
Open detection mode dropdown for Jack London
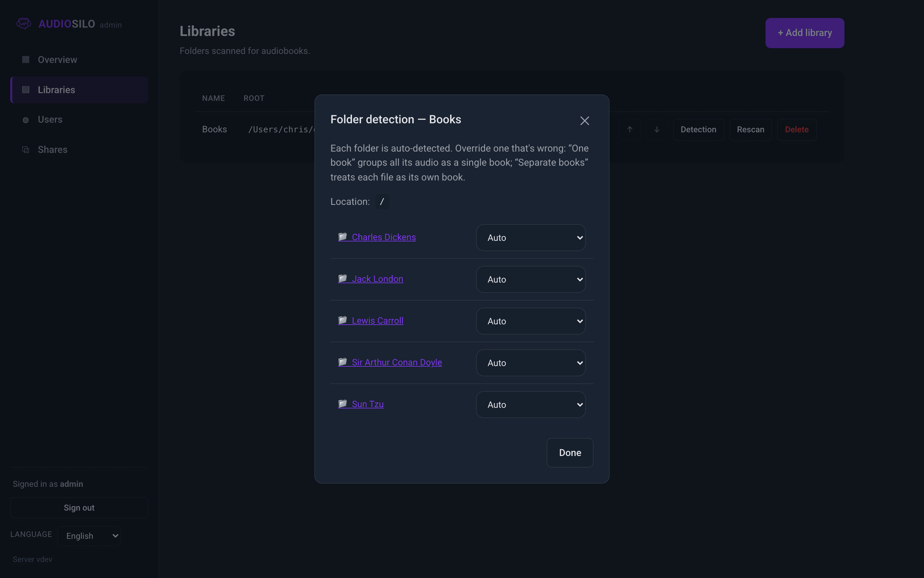click(x=531, y=279)
